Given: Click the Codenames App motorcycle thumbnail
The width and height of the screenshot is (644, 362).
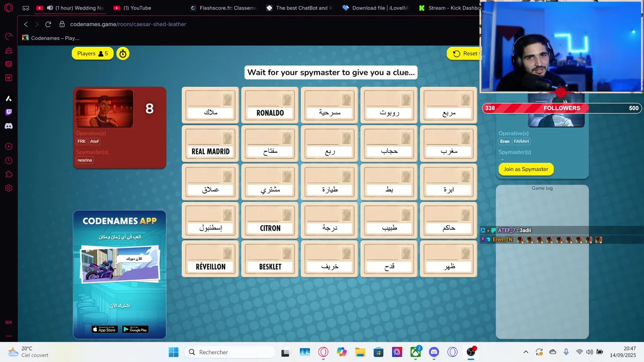Looking at the screenshot, I should (120, 264).
